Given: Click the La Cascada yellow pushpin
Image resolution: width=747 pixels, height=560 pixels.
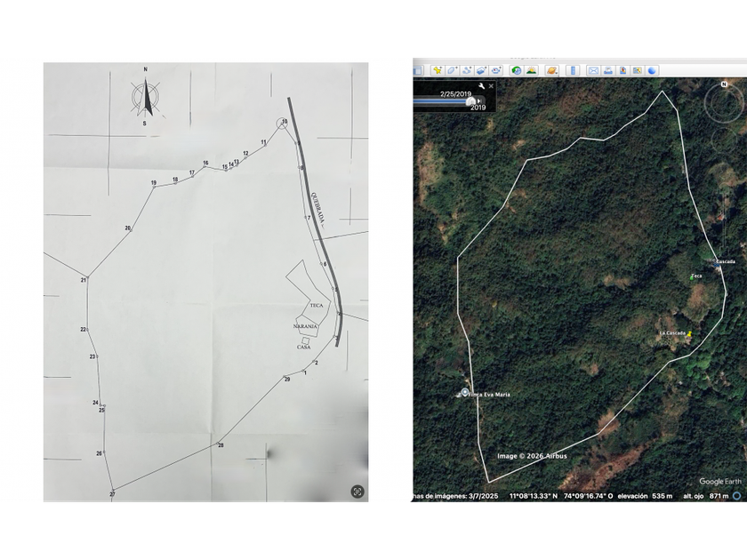Looking at the screenshot, I should pyautogui.click(x=689, y=332).
